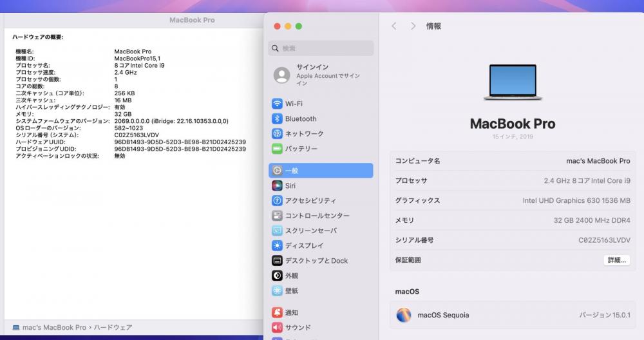Click the green zoom window button
The image size is (644, 340).
click(299, 26)
